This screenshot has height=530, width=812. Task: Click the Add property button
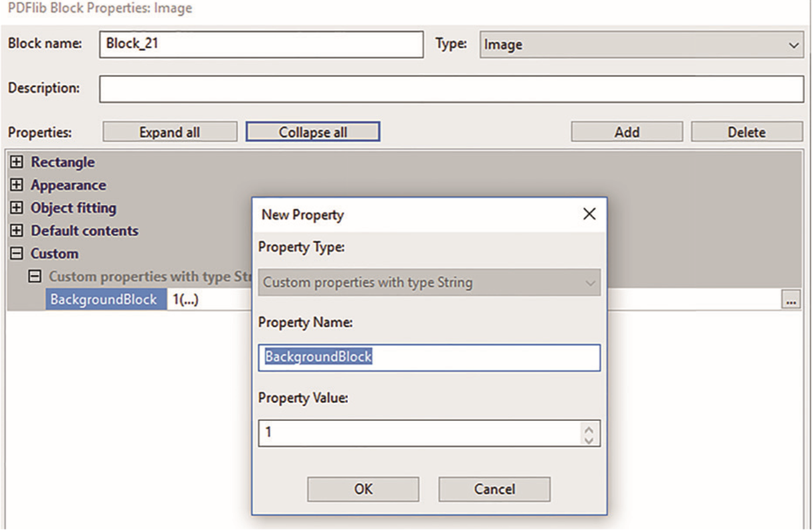pos(627,132)
